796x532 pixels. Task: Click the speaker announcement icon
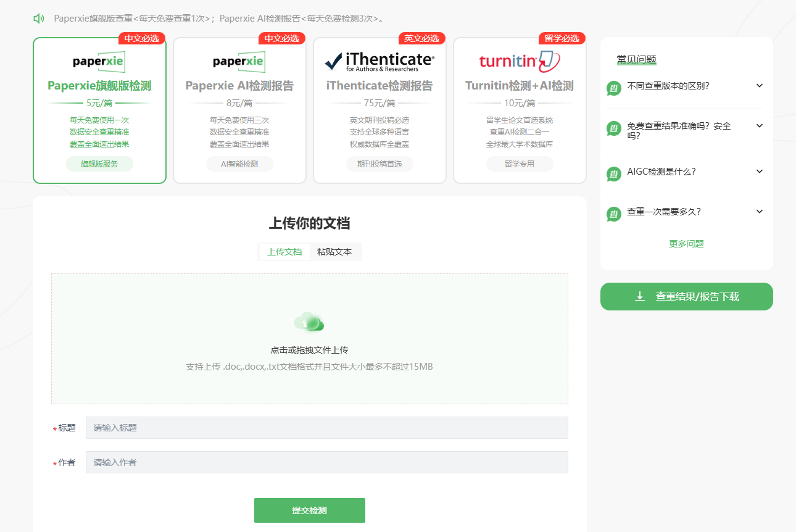(x=39, y=19)
